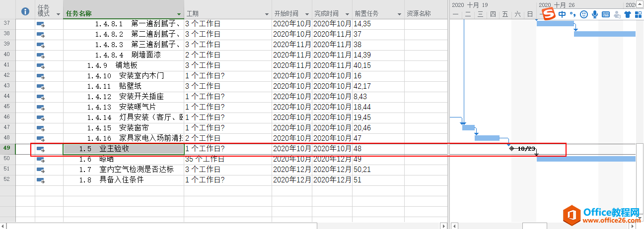Click the Gantt bar for task row 48

point(487,138)
